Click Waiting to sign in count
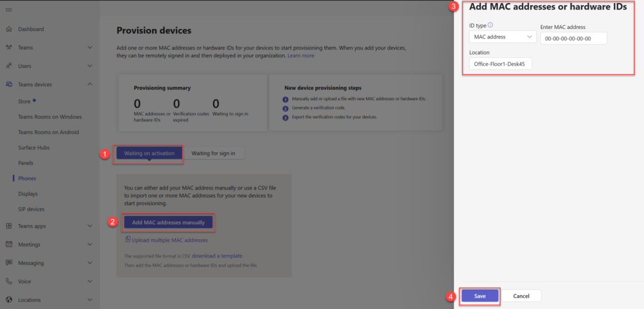Image resolution: width=644 pixels, height=309 pixels. (216, 104)
